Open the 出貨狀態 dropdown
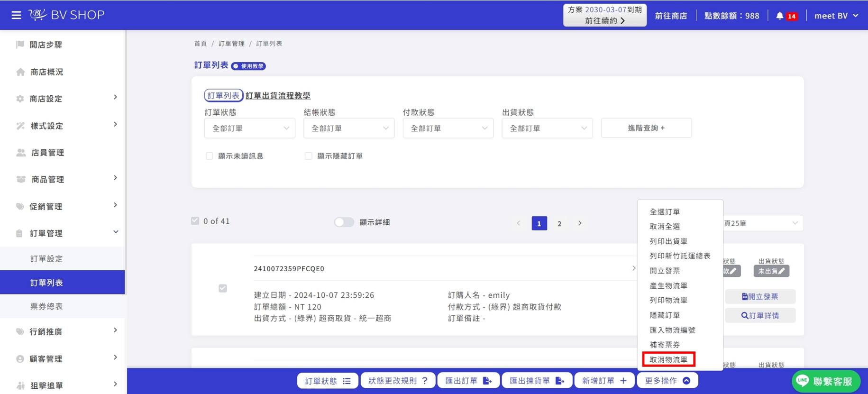868x394 pixels. pyautogui.click(x=547, y=128)
